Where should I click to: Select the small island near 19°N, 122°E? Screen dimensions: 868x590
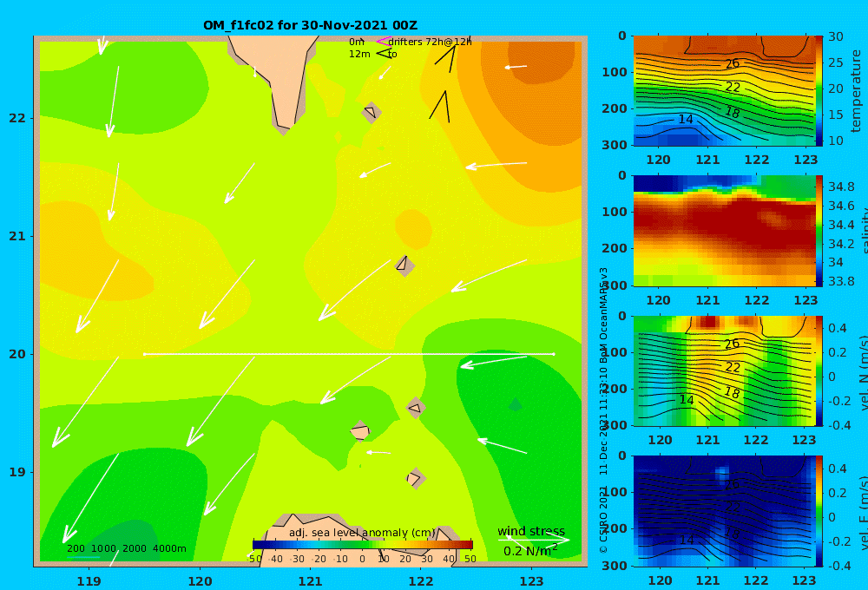click(x=415, y=478)
